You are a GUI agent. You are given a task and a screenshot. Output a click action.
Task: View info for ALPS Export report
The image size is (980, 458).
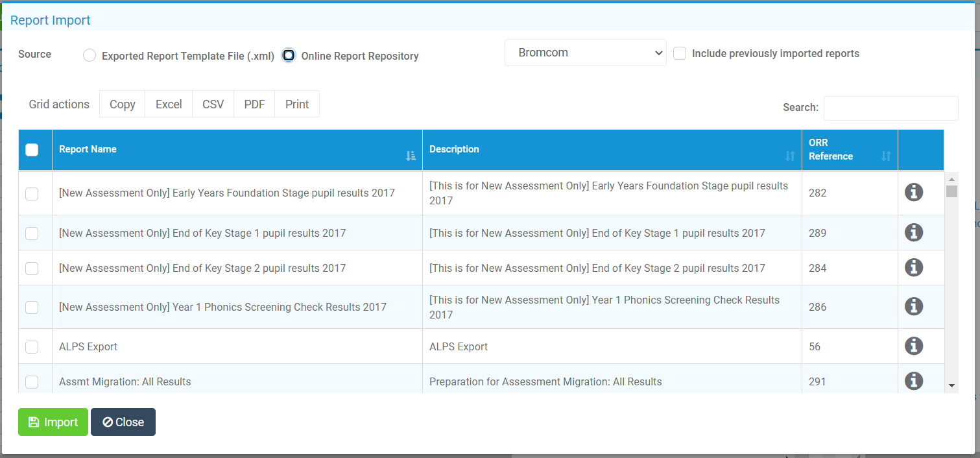coord(914,346)
